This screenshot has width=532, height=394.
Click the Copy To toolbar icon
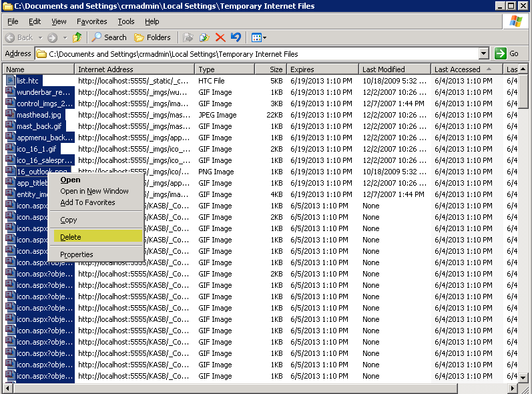point(204,37)
